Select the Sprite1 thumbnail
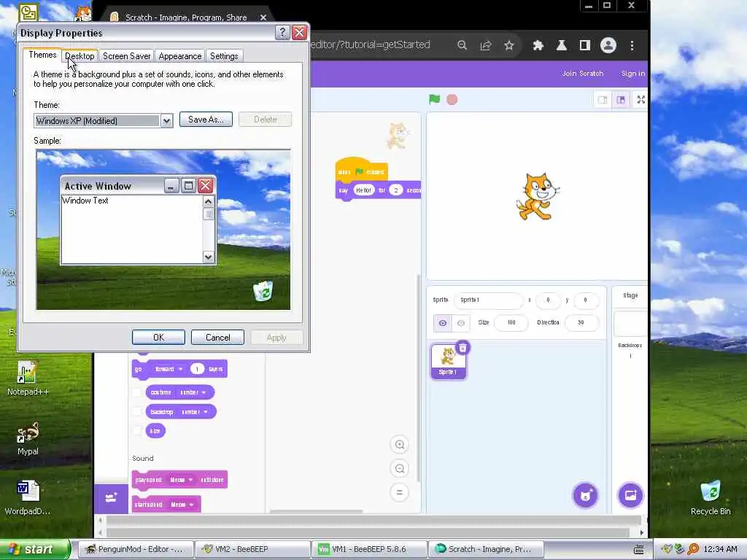Viewport: 747px width, 560px height. pyautogui.click(x=448, y=361)
